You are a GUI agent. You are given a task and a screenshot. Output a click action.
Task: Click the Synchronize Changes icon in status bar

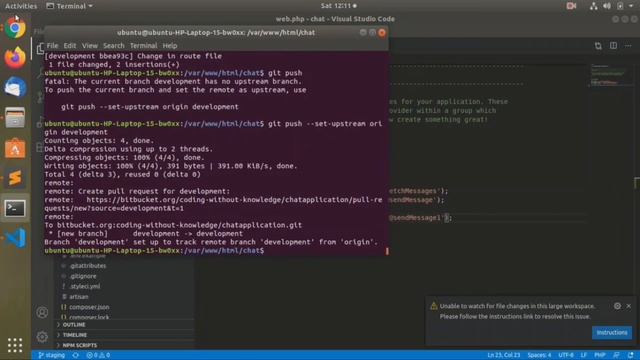(76, 355)
